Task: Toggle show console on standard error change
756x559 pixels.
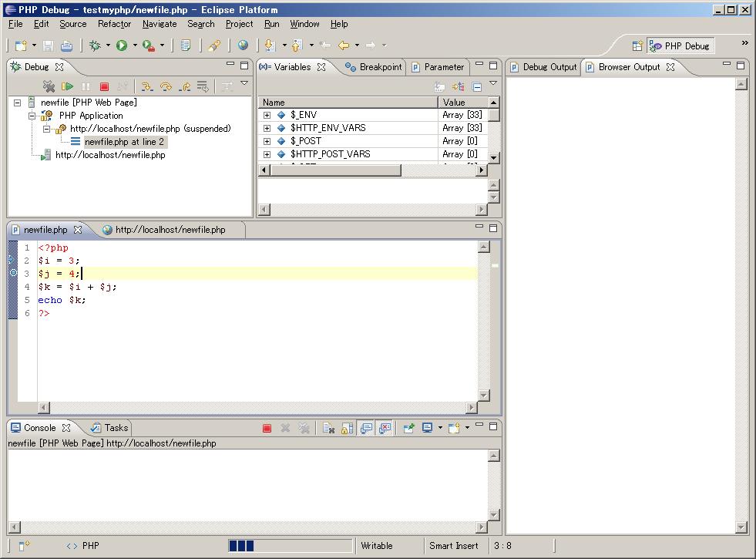Action: [x=385, y=428]
